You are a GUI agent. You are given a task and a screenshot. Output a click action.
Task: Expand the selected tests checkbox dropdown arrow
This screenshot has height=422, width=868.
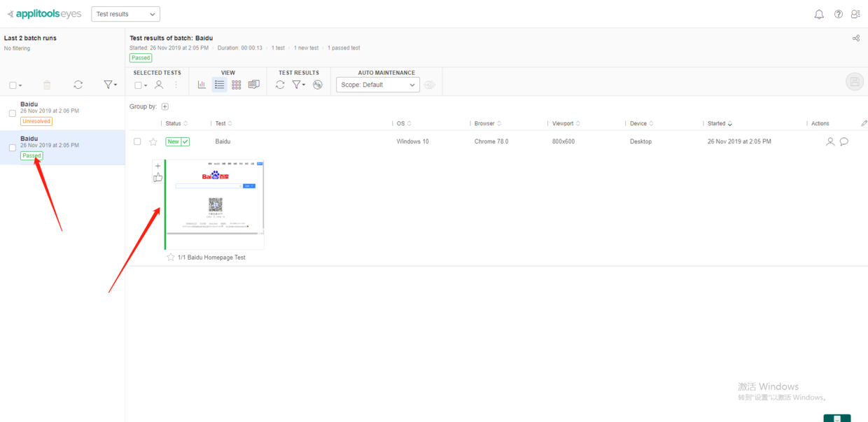pos(146,85)
